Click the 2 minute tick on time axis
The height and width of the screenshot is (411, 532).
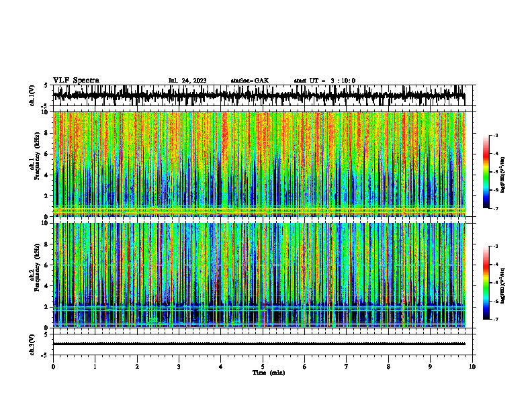coord(137,367)
